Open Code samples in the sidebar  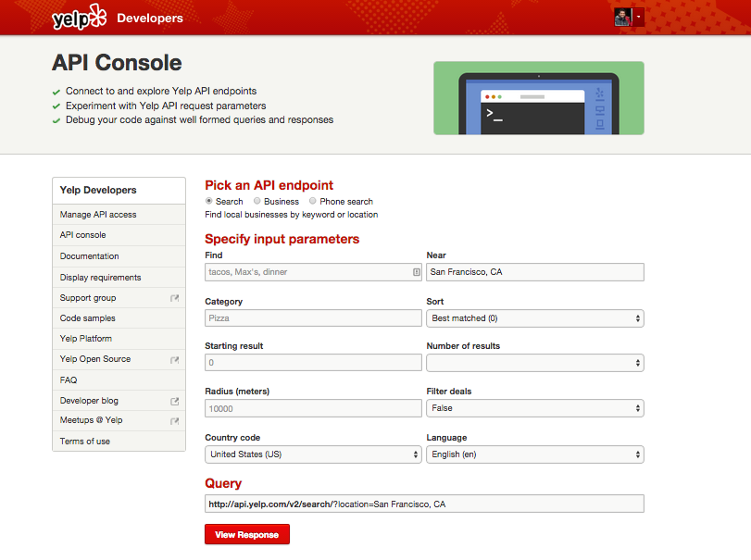coord(119,318)
